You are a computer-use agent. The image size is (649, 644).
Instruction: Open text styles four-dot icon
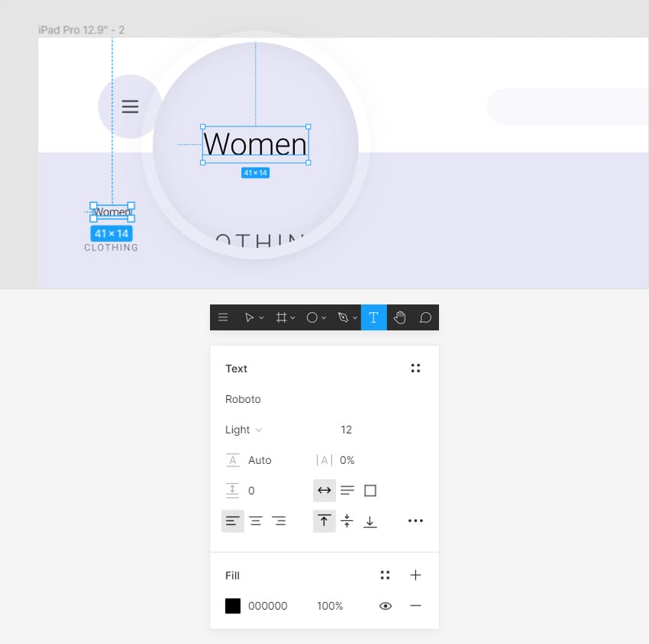415,368
